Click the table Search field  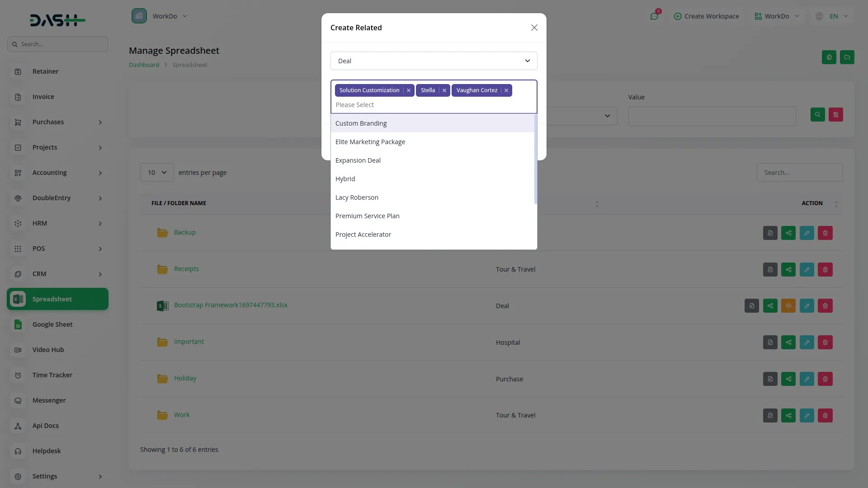[x=799, y=173]
